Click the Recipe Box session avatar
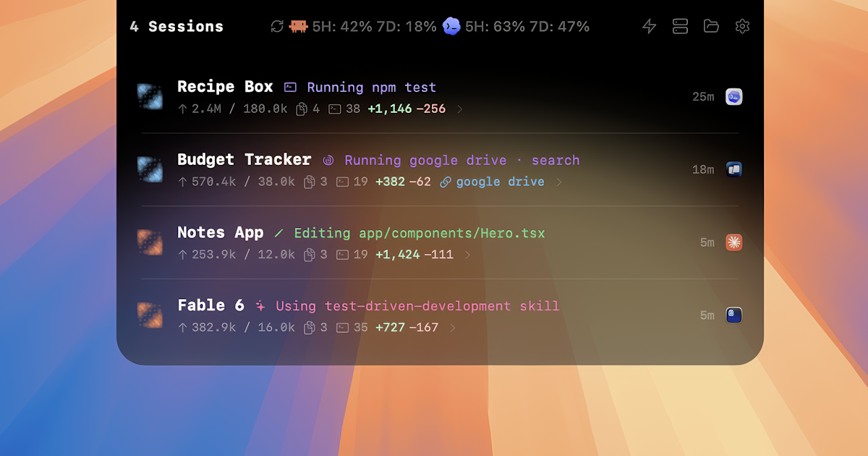This screenshot has height=456, width=868. [150, 97]
